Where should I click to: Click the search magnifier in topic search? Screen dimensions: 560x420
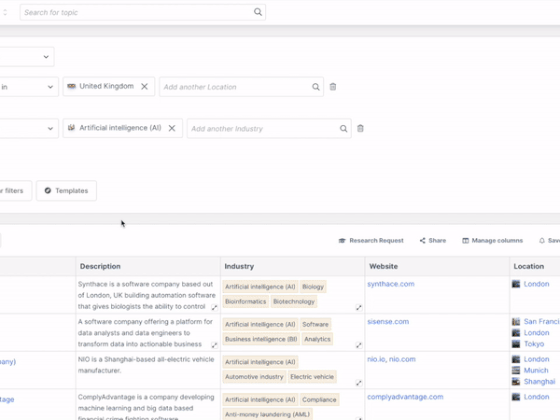[x=258, y=12]
